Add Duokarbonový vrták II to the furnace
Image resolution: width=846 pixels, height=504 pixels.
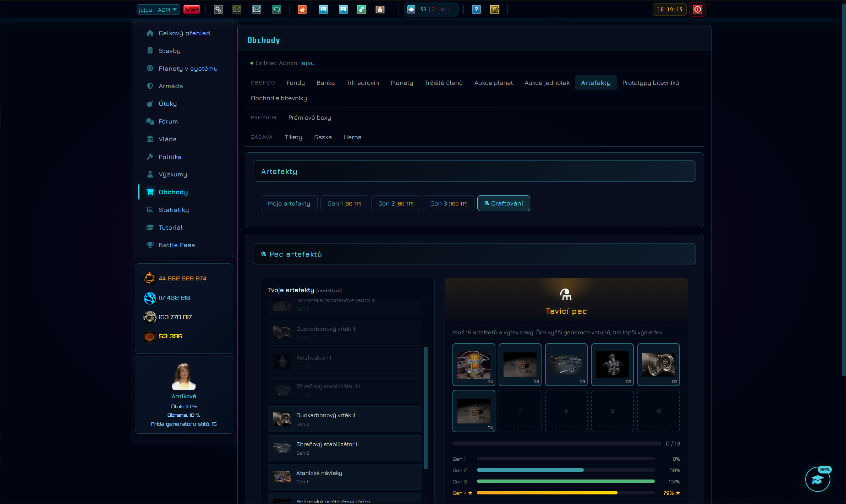pos(345,419)
